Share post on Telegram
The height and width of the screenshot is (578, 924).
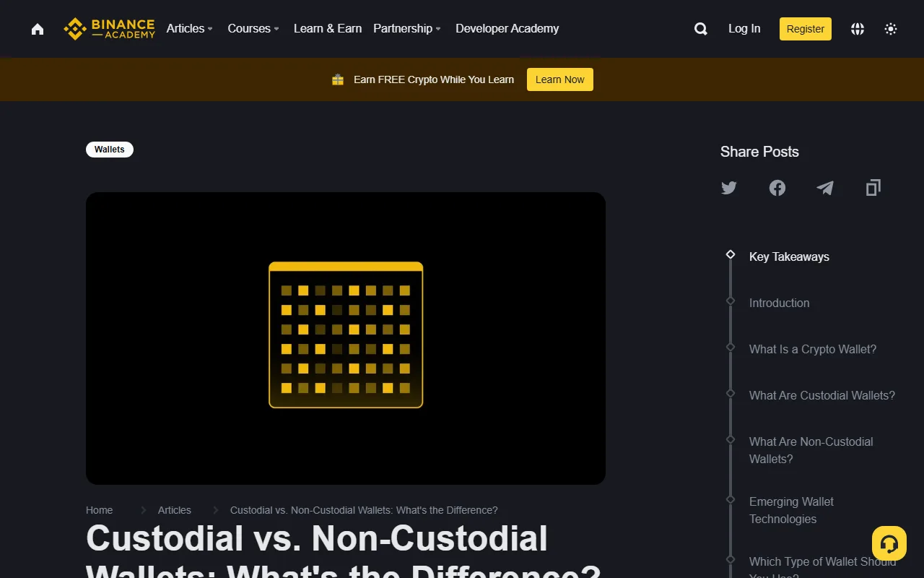[x=825, y=188]
